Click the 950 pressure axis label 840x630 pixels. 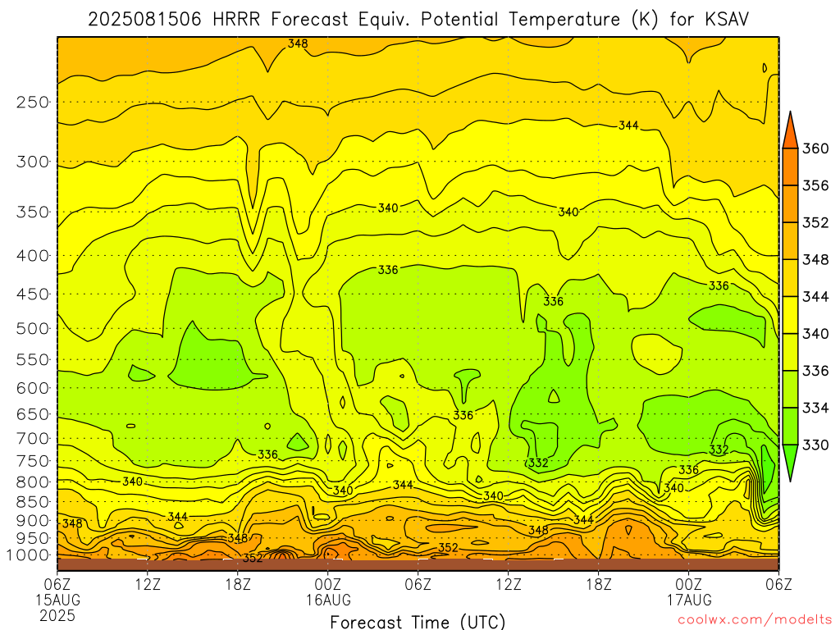(33, 538)
